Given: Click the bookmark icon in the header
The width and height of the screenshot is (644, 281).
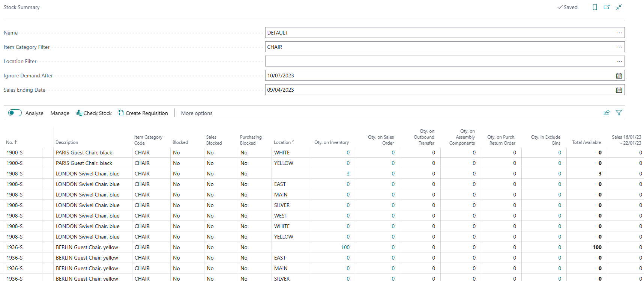Looking at the screenshot, I should click(594, 7).
